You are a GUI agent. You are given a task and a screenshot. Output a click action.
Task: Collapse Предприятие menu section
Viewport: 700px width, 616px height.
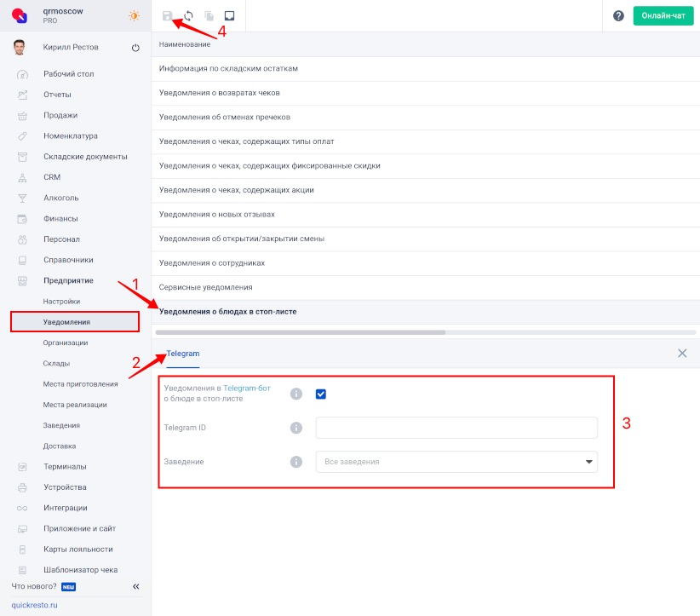coord(68,280)
